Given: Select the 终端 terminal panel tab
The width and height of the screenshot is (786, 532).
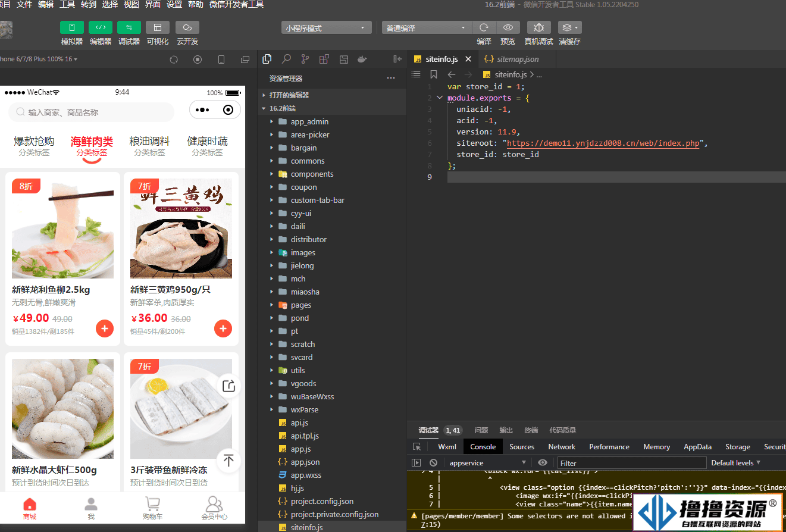Looking at the screenshot, I should (531, 430).
